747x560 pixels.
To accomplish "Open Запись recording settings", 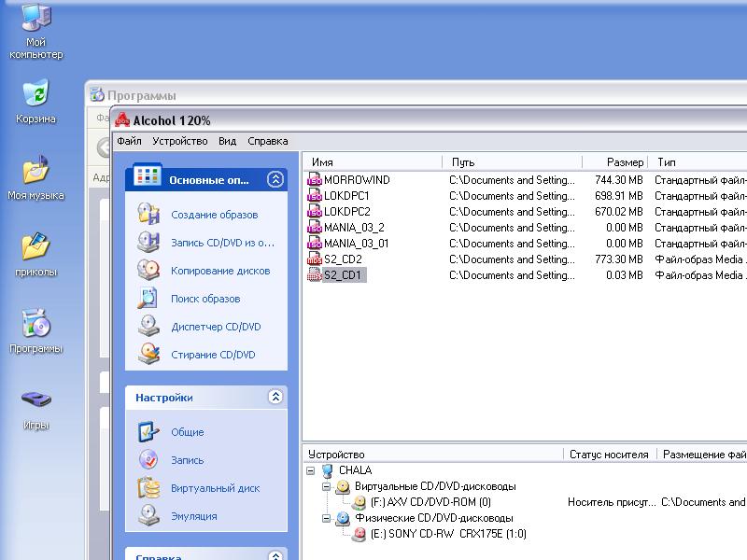I will (187, 460).
